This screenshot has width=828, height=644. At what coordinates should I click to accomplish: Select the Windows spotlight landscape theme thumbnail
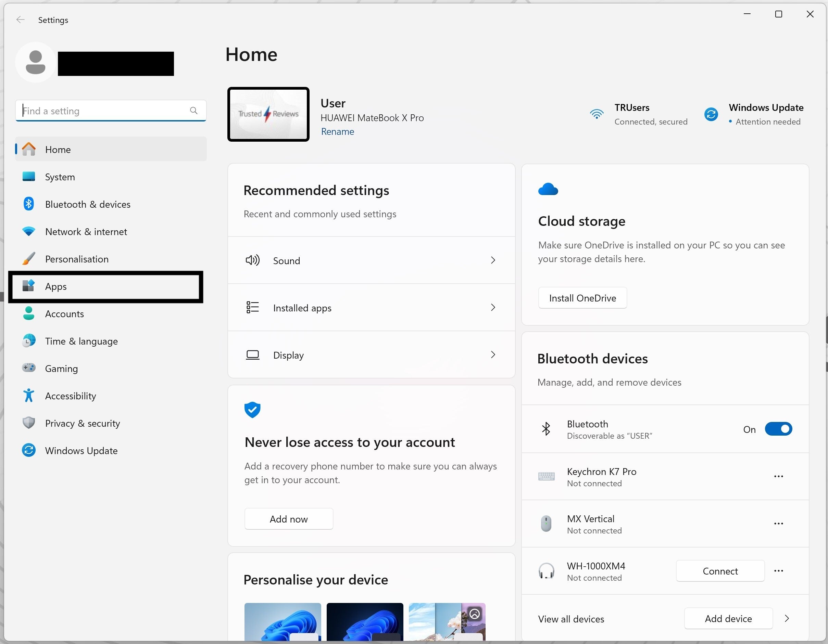click(x=447, y=622)
